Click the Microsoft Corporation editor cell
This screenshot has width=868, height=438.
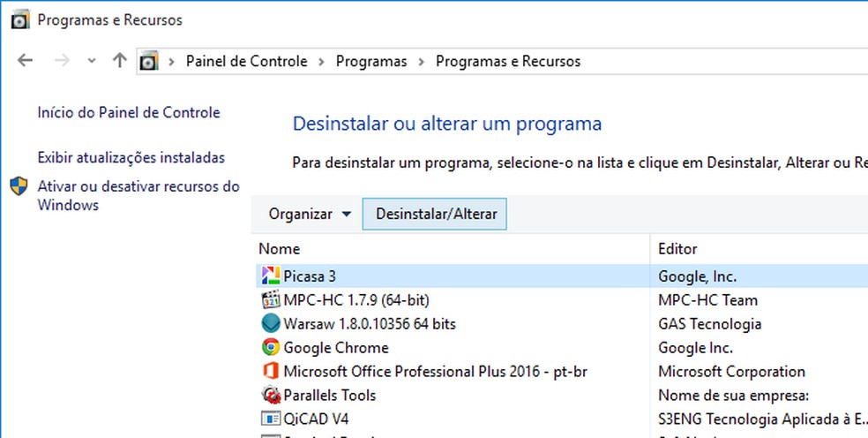click(732, 371)
